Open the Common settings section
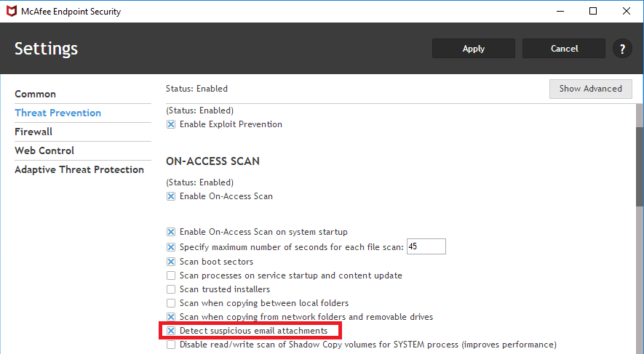644x354 pixels. 36,94
